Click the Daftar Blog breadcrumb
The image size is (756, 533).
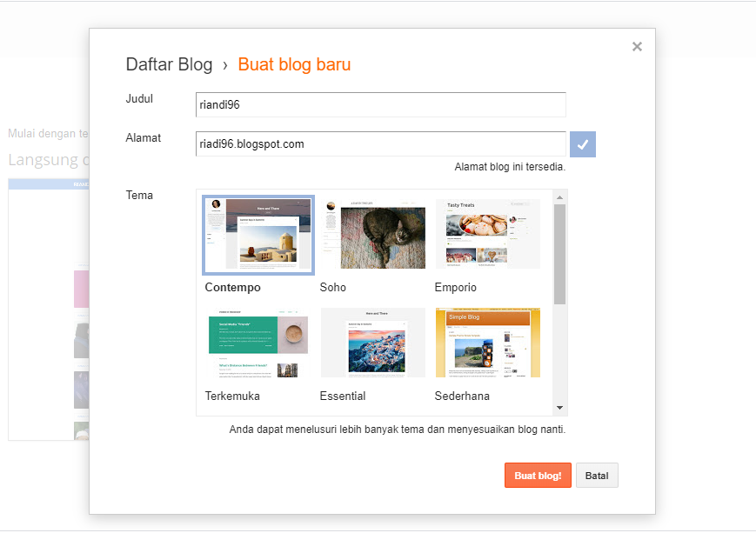tap(169, 64)
